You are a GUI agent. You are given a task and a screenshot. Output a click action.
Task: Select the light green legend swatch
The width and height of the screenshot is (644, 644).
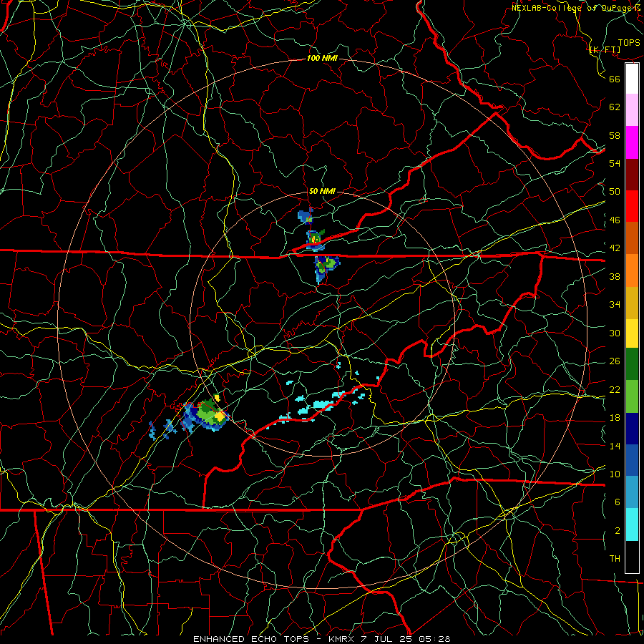click(632, 396)
